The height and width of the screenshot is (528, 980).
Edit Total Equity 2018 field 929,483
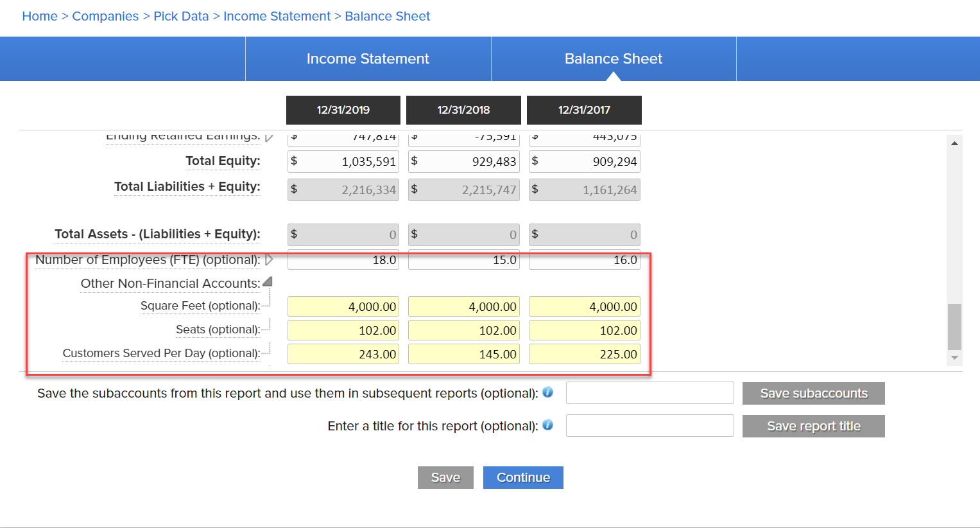464,161
